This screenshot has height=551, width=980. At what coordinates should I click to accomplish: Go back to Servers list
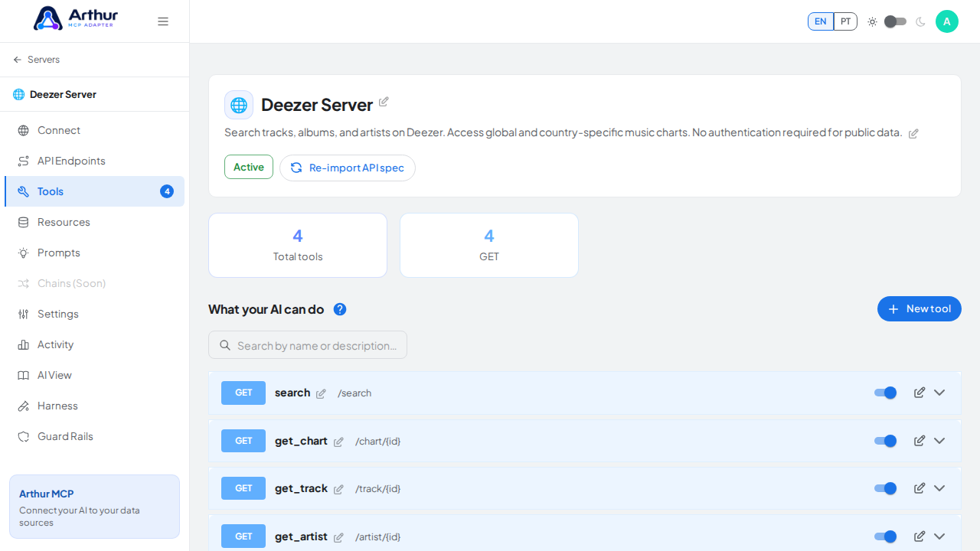coord(36,60)
